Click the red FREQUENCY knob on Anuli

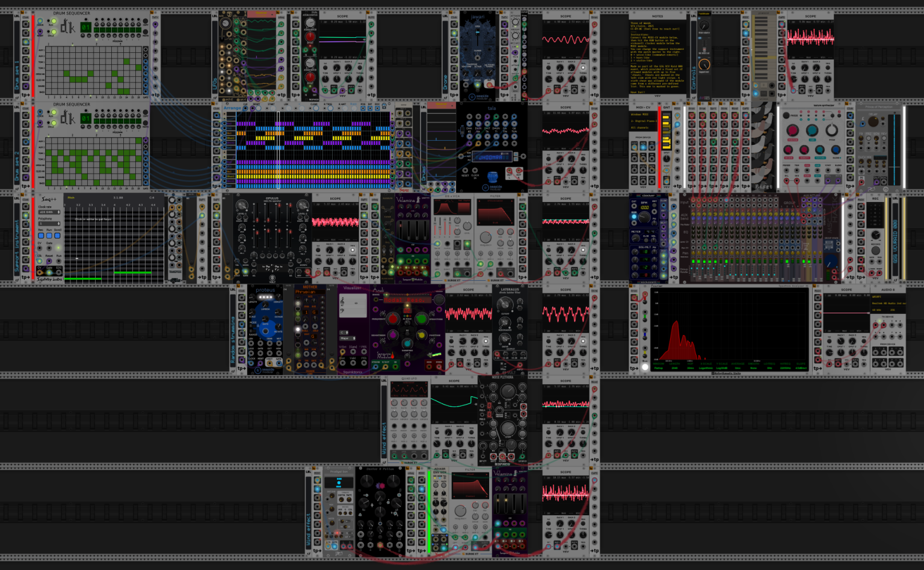(393, 319)
